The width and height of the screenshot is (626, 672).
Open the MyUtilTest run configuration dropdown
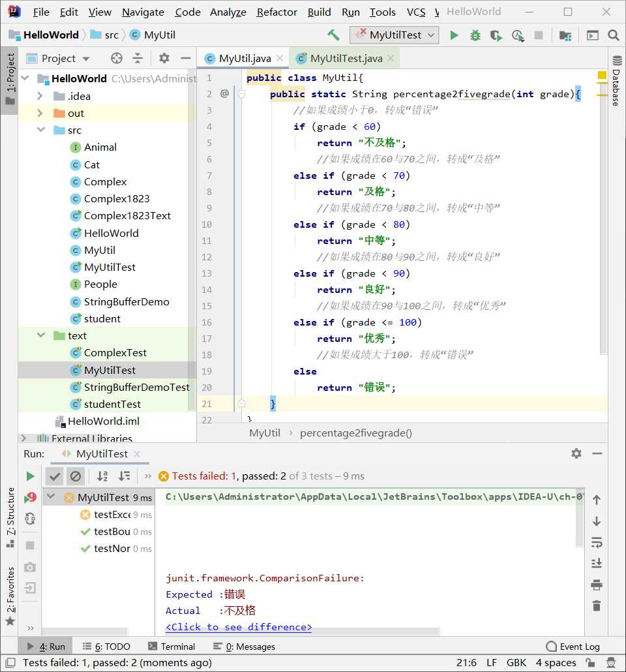[x=395, y=35]
